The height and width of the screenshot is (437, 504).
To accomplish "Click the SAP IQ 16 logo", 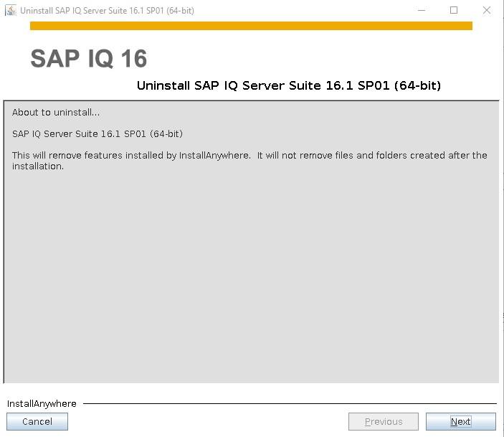I will pos(89,59).
